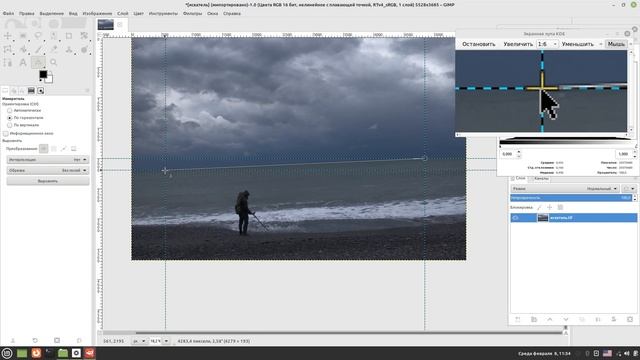
Task: Click the 'Выровнять' button
Action: point(48,181)
